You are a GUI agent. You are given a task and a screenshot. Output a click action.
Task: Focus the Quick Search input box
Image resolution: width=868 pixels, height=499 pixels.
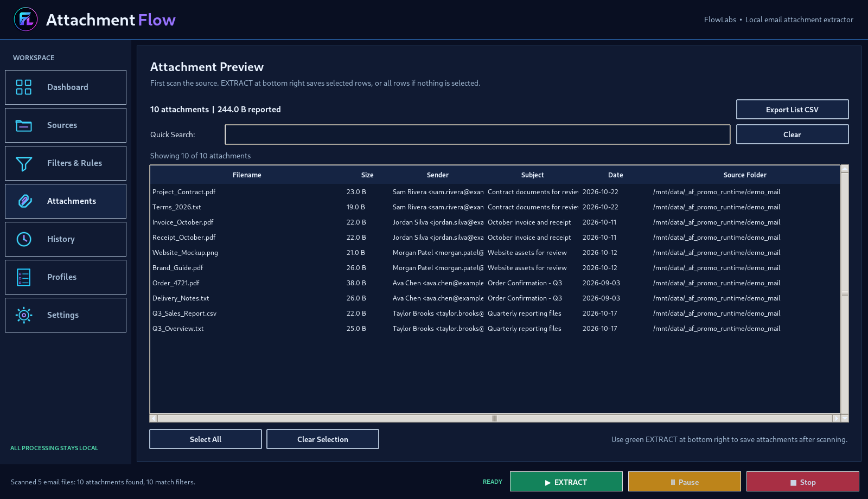(477, 135)
